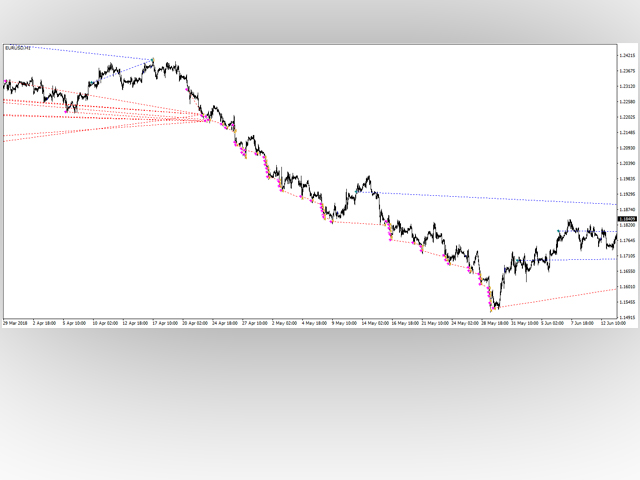Viewport: 640px width, 480px height.
Task: Click price level 1.19295 on the axis
Action: tap(627, 194)
